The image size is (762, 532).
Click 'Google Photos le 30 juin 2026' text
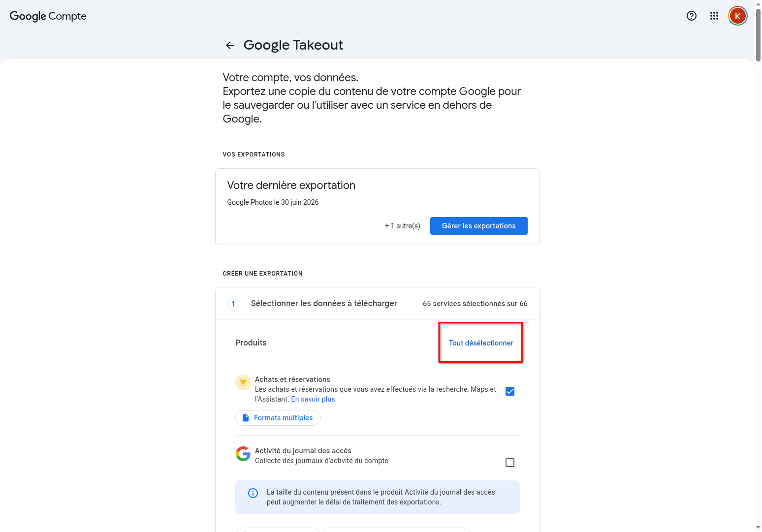pyautogui.click(x=273, y=202)
